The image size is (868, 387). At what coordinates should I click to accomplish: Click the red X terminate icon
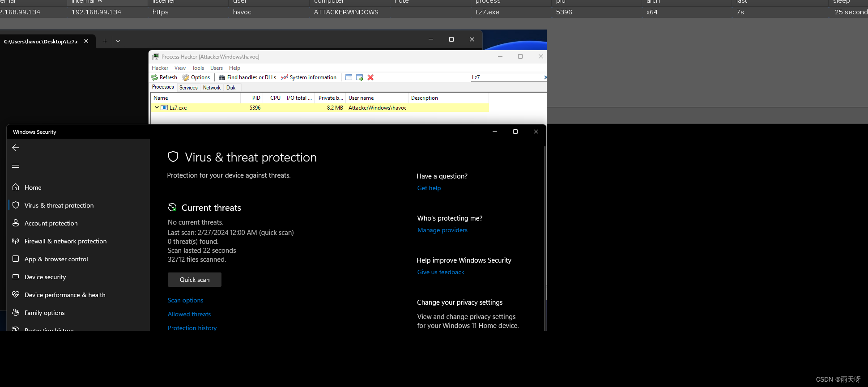pos(370,77)
